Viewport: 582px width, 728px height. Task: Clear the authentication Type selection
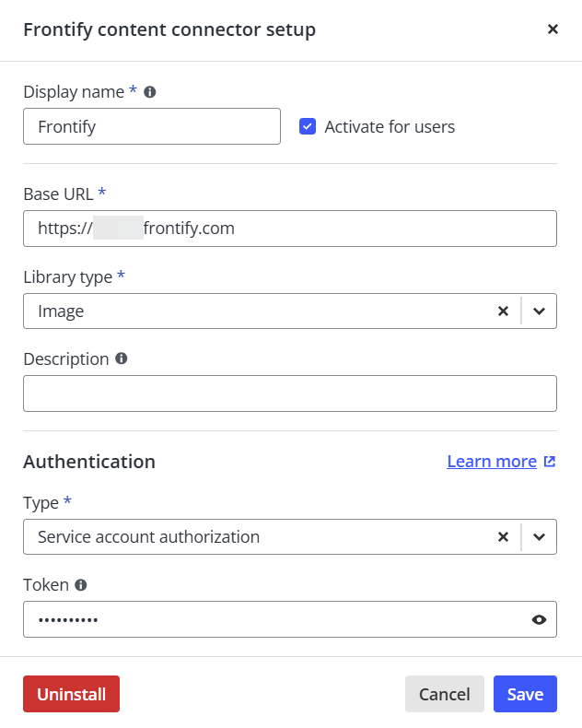pyautogui.click(x=503, y=537)
